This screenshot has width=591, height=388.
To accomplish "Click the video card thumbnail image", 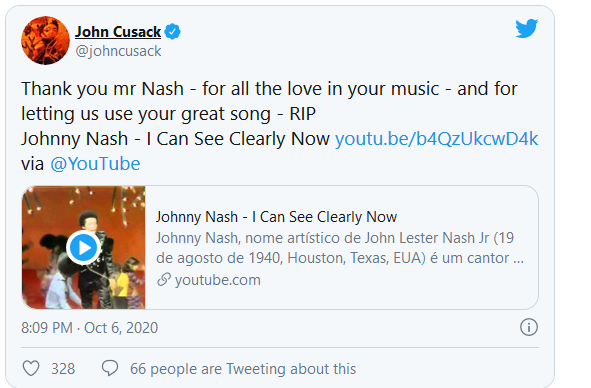I will coord(83,248).
